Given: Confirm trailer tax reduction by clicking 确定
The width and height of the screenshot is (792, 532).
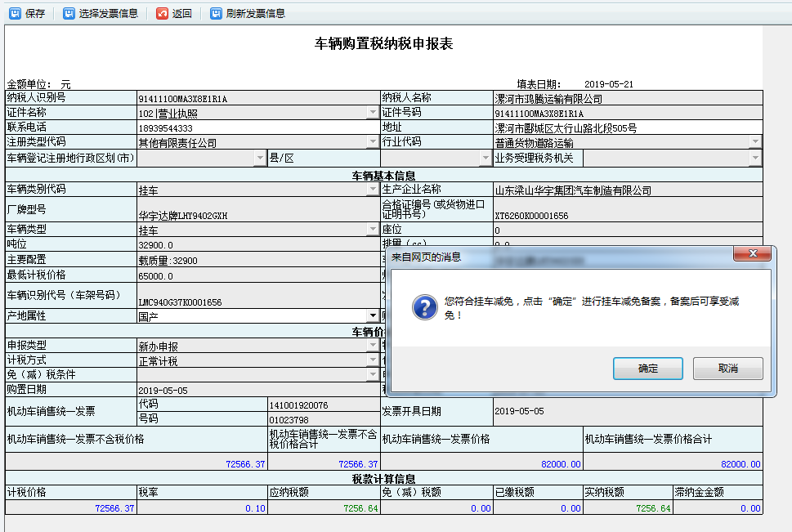Looking at the screenshot, I should (647, 368).
